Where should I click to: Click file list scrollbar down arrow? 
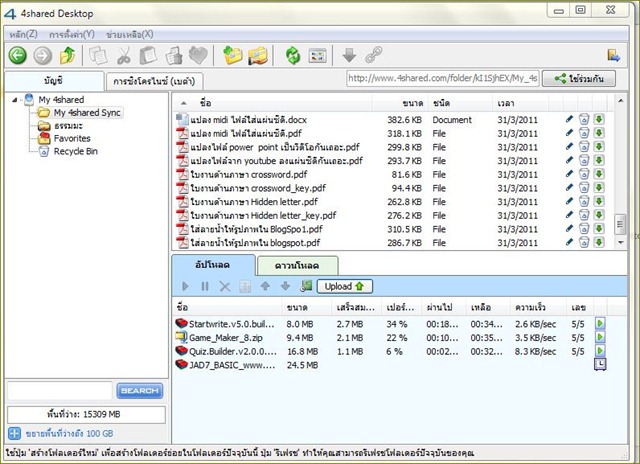620,242
